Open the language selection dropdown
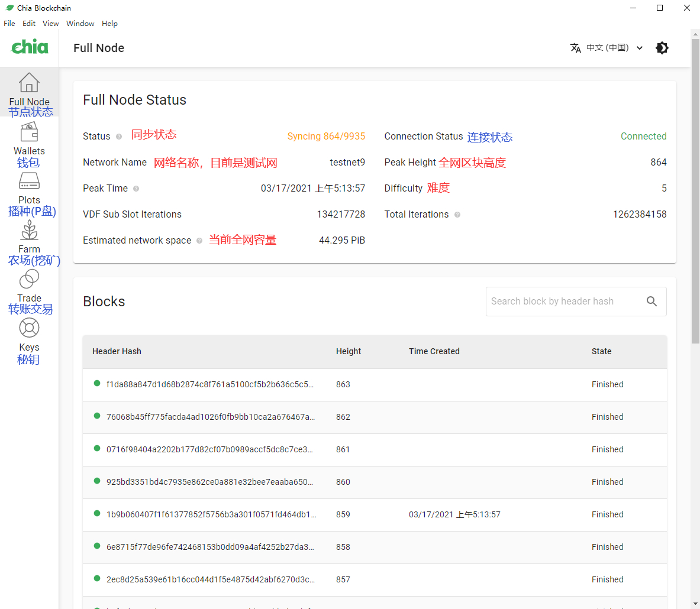The width and height of the screenshot is (700, 609). 607,48
